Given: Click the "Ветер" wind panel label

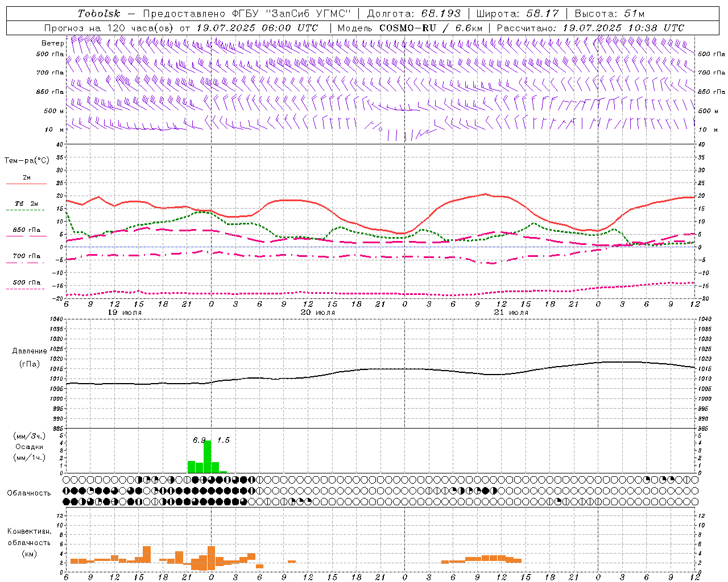Looking at the screenshot, I should pyautogui.click(x=52, y=43).
